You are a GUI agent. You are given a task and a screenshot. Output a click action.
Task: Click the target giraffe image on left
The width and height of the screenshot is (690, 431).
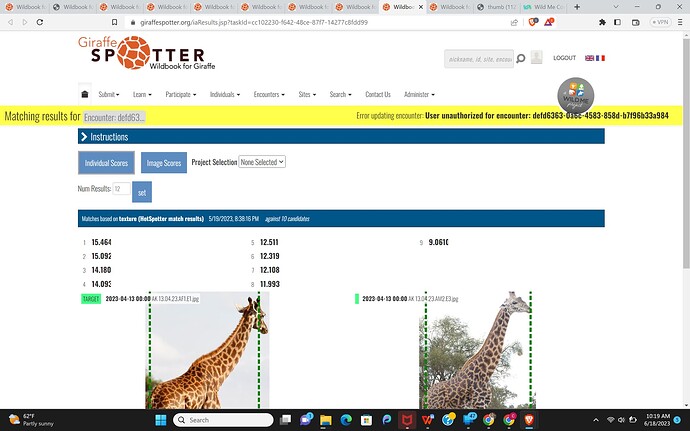point(207,350)
